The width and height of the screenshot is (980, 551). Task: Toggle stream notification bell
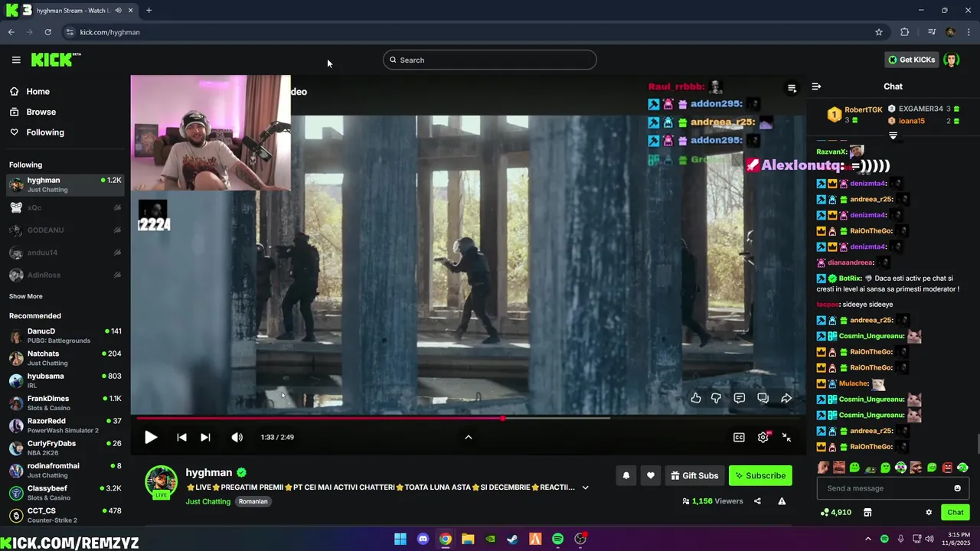tap(626, 475)
